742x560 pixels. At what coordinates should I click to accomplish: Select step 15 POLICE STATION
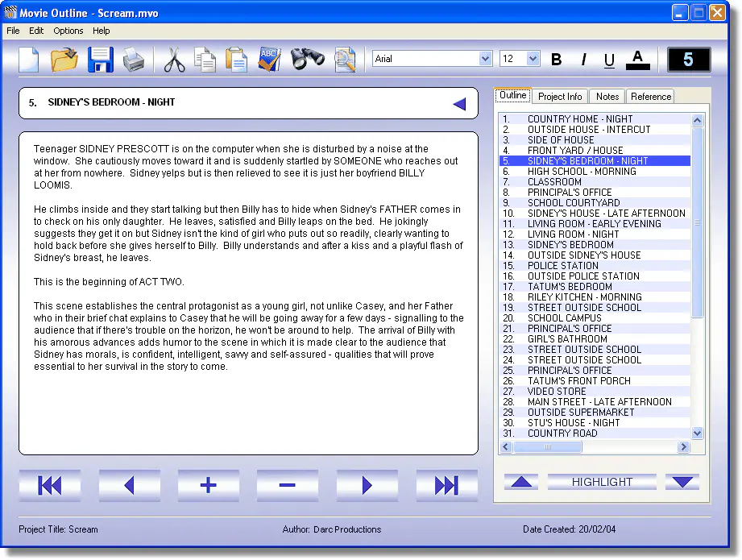595,266
